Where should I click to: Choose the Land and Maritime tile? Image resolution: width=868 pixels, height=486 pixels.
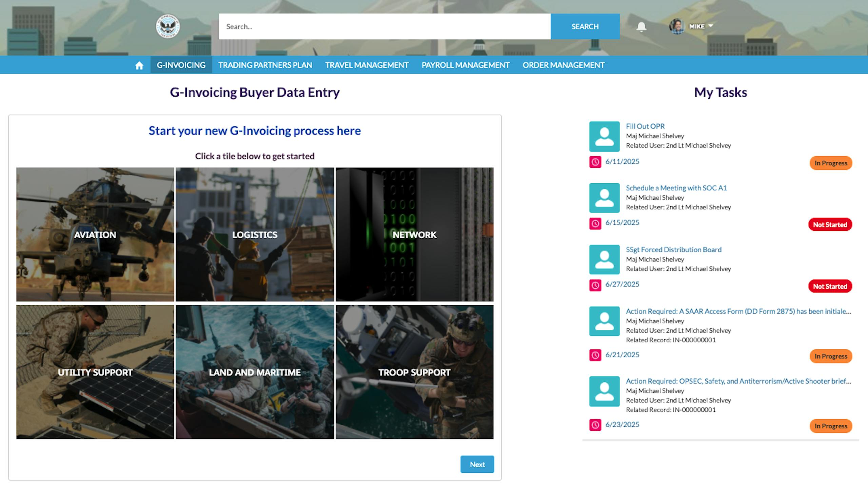pyautogui.click(x=255, y=372)
